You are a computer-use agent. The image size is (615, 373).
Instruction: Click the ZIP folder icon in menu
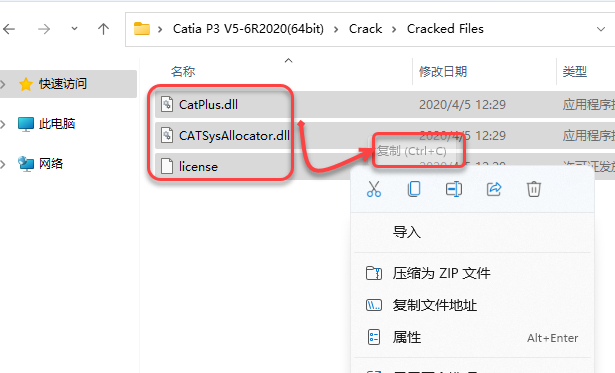pos(374,273)
